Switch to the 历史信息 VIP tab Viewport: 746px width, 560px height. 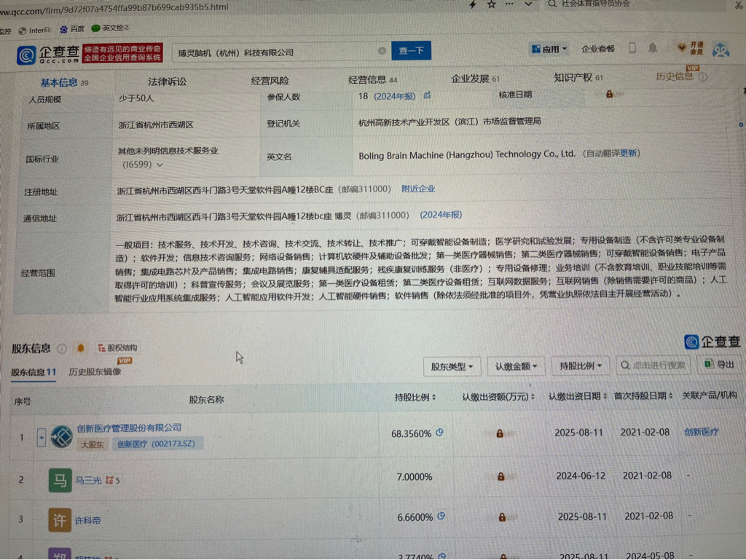tap(675, 76)
